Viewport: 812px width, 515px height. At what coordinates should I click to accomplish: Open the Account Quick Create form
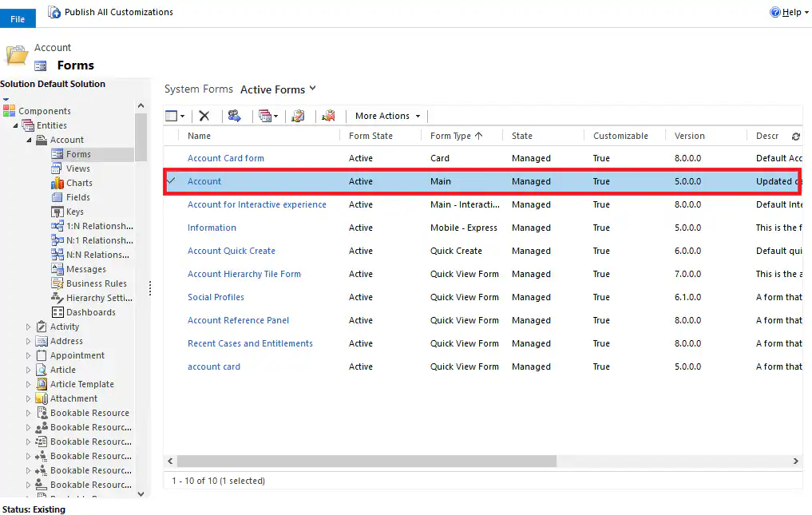[232, 251]
